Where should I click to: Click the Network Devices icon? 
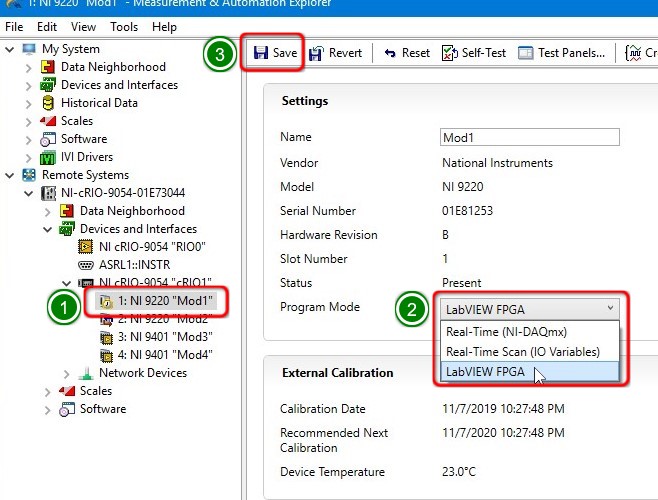[86, 373]
